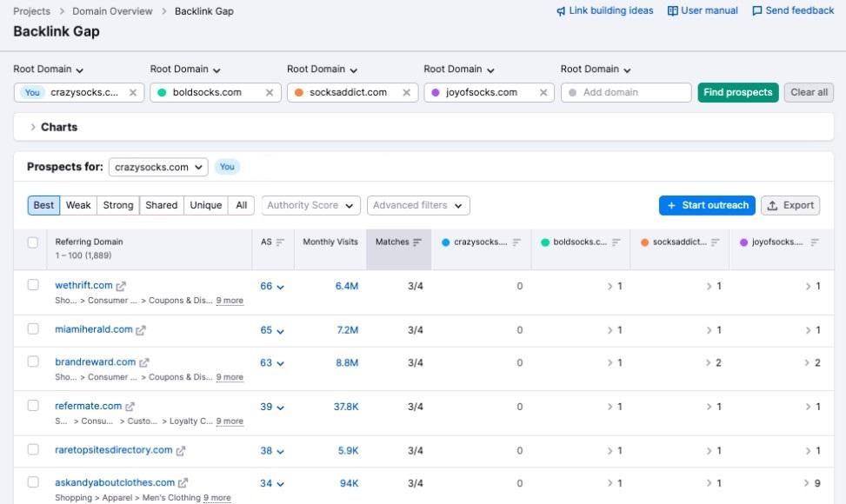Remove socksaddict.com with X icon
The width and height of the screenshot is (846, 504).
point(406,93)
